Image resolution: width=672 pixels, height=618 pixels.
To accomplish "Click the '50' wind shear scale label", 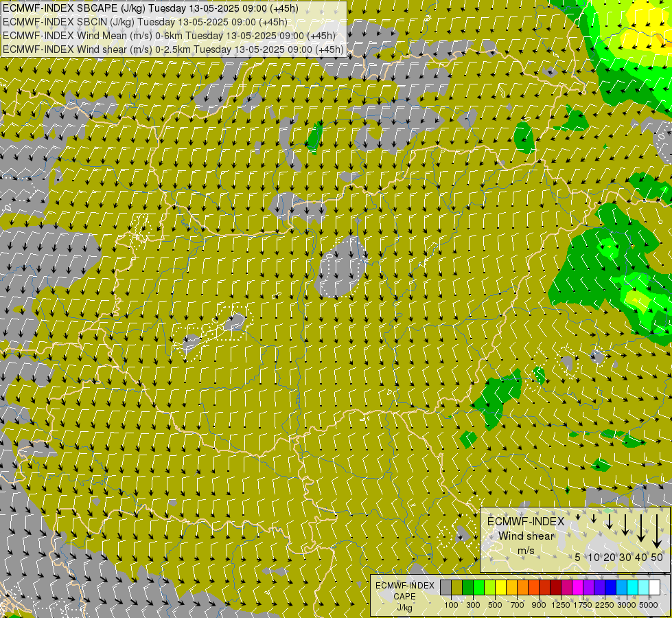I will point(657,557).
